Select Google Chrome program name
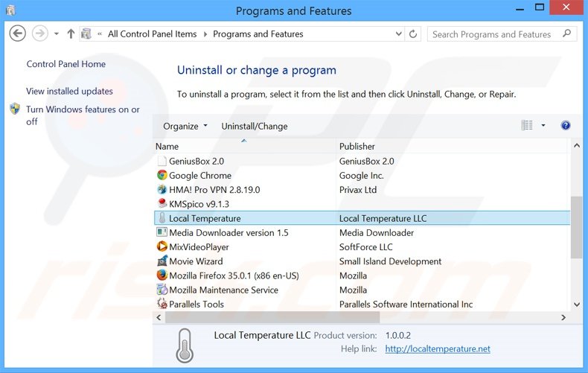The width and height of the screenshot is (588, 373). 200,176
